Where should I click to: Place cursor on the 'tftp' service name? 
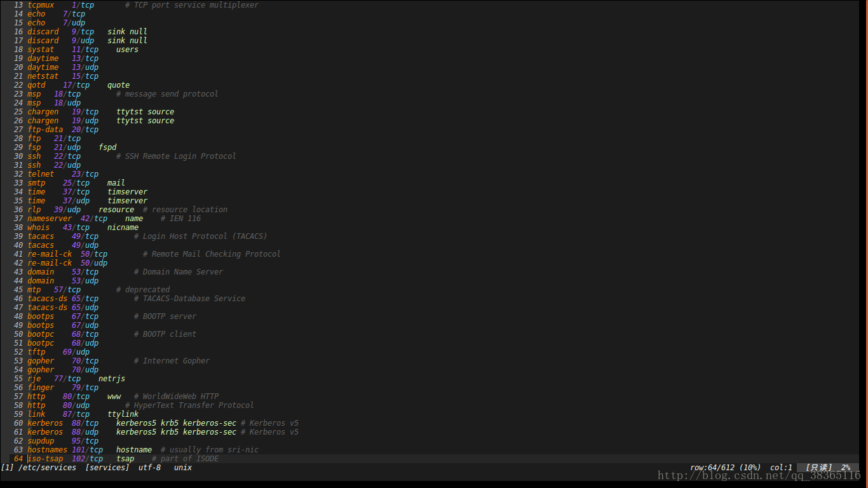pyautogui.click(x=36, y=352)
